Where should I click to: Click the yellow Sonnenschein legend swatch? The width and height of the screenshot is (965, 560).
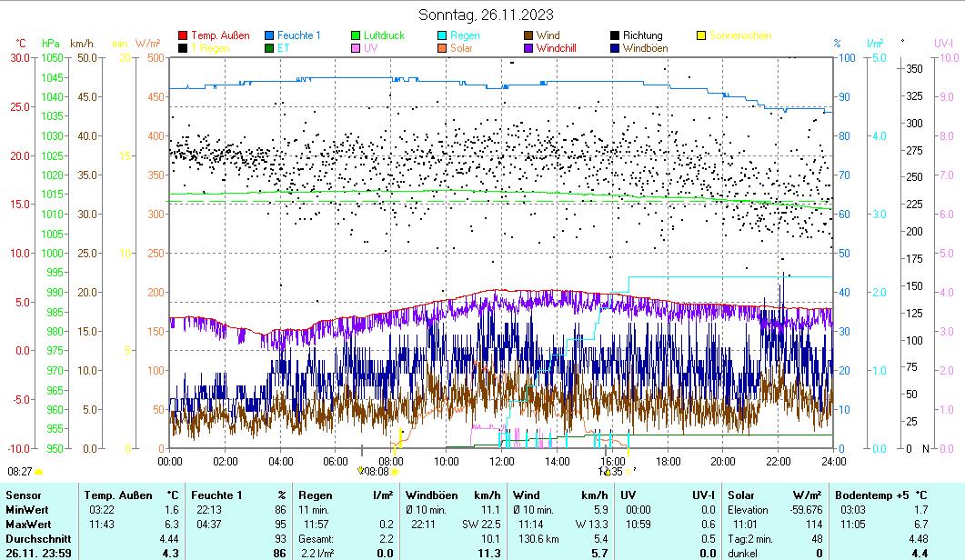click(x=701, y=35)
